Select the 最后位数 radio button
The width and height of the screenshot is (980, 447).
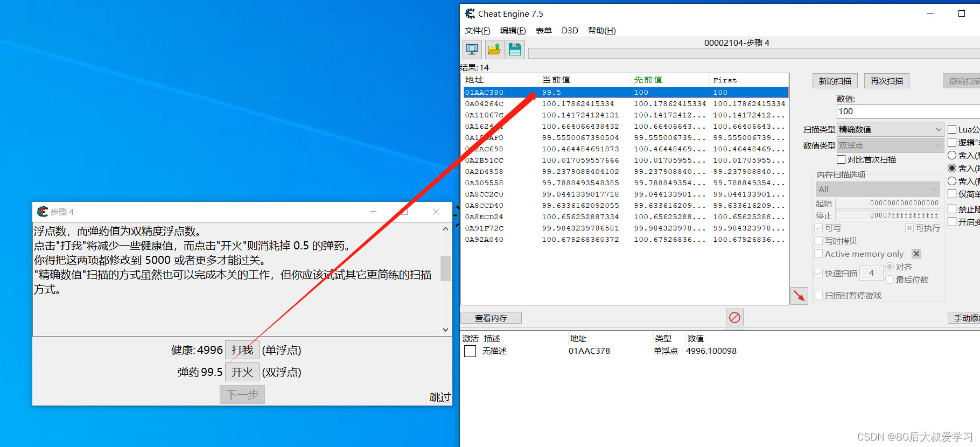point(890,280)
